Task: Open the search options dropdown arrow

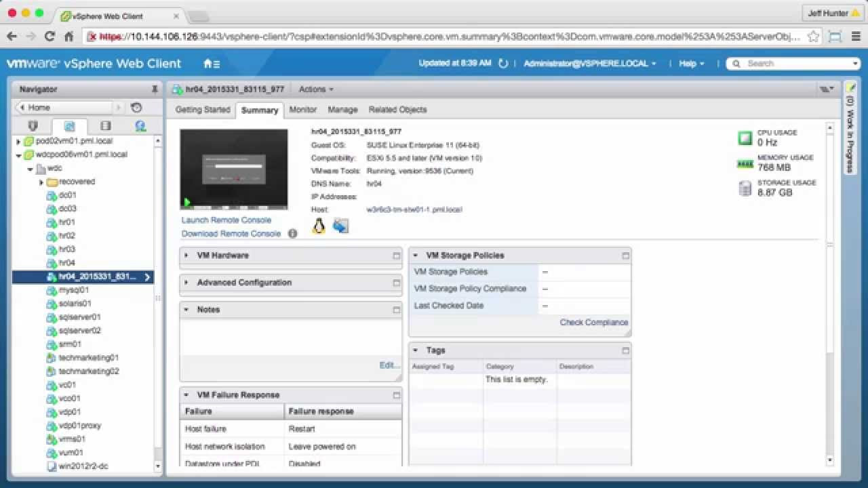Action: pos(855,64)
